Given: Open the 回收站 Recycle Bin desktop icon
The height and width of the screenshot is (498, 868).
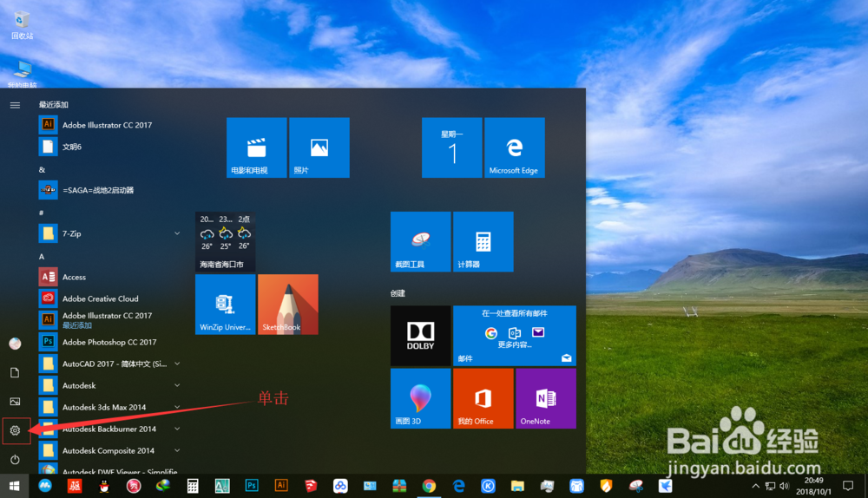Looking at the screenshot, I should pos(23,25).
